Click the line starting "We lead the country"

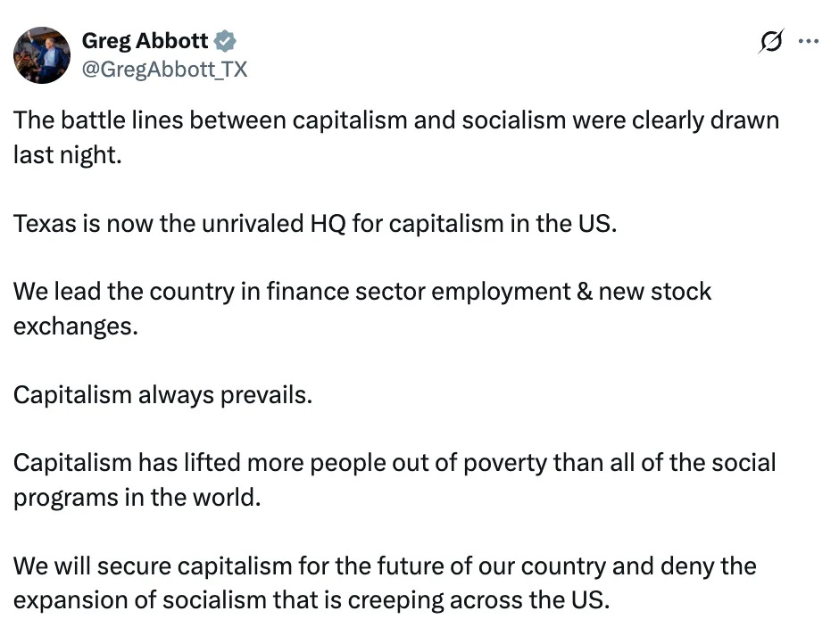(x=361, y=292)
